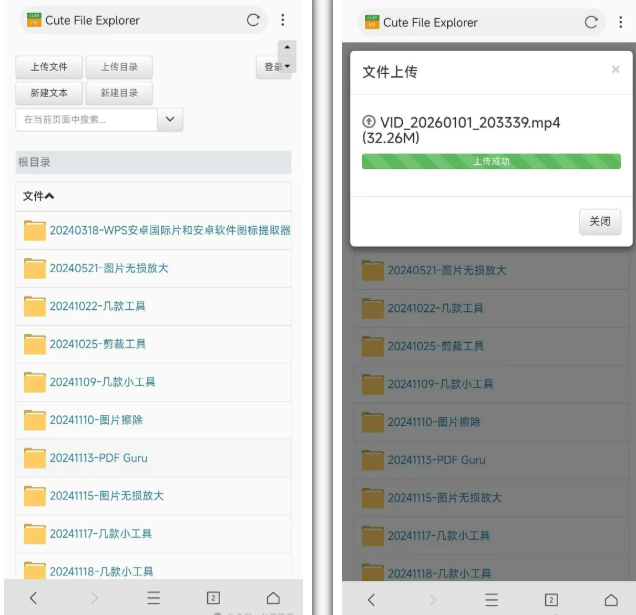Reload the page in the right browser
Image resolution: width=636 pixels, height=615 pixels.
pos(591,22)
